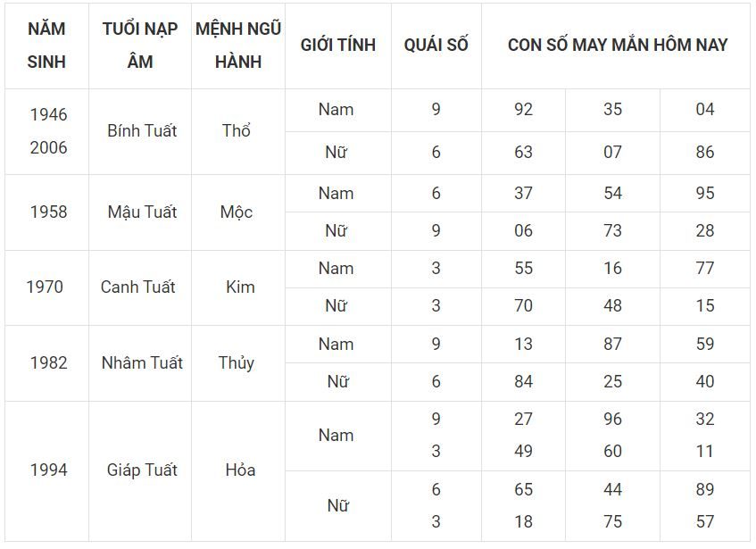Select the Giáp Tuất cell
The image size is (756, 549).
click(142, 470)
